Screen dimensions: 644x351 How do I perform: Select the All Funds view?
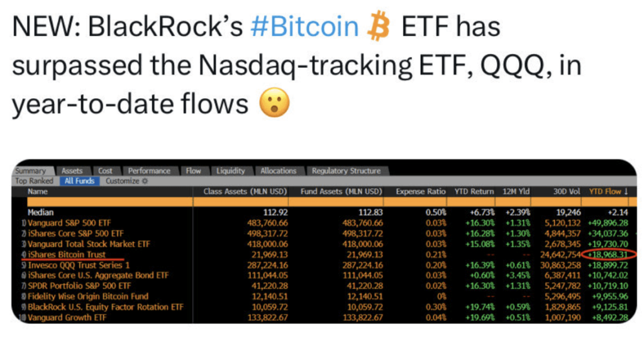click(79, 181)
